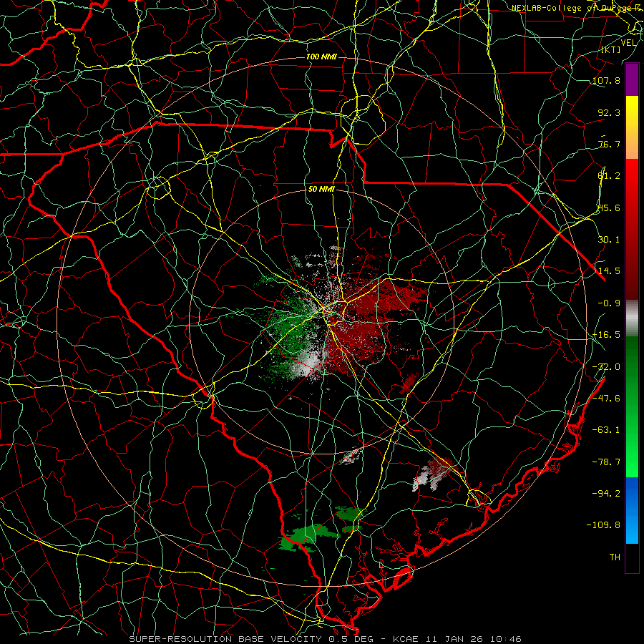
Task: Click the NEXLAB-College of DuPage credit text
Action: 577,8
